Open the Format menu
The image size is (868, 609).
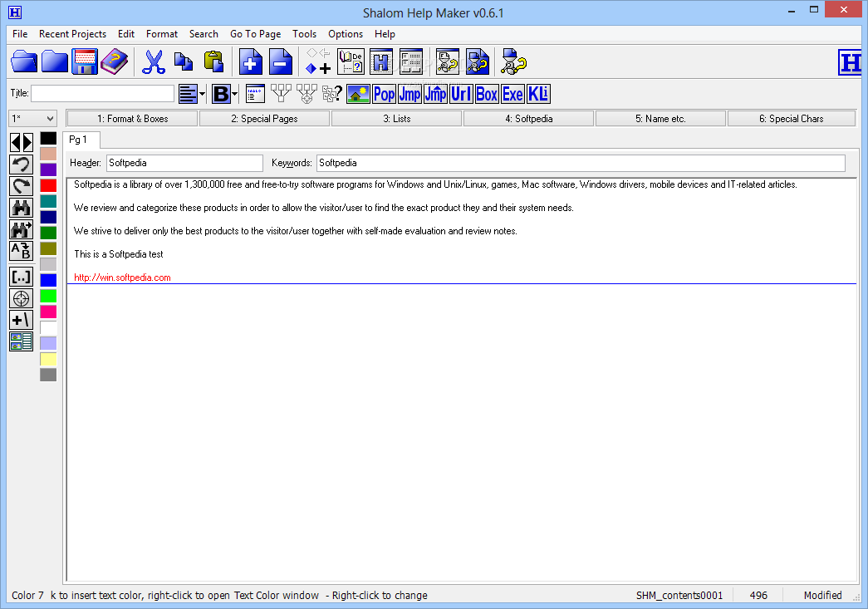pyautogui.click(x=162, y=34)
